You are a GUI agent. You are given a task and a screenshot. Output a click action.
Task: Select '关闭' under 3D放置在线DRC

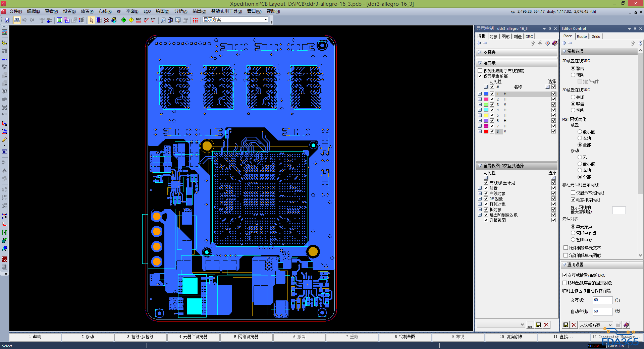point(573,97)
